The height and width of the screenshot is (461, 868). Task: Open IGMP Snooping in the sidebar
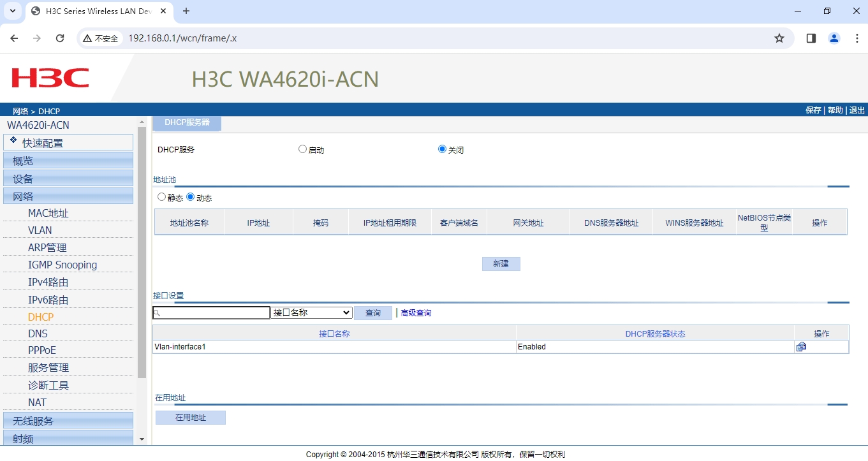pyautogui.click(x=63, y=265)
